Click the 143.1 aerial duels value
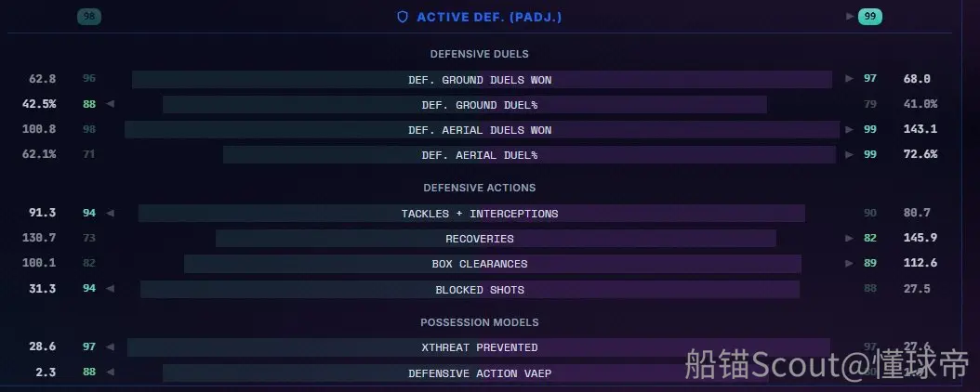The image size is (980, 392). click(x=920, y=129)
